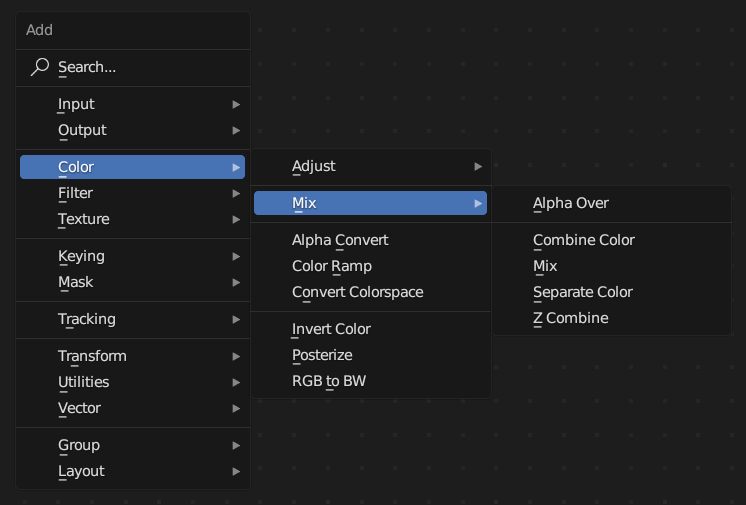Screen dimensions: 746x505
Task: Expand the Filter category arrow
Action: pyautogui.click(x=236, y=193)
